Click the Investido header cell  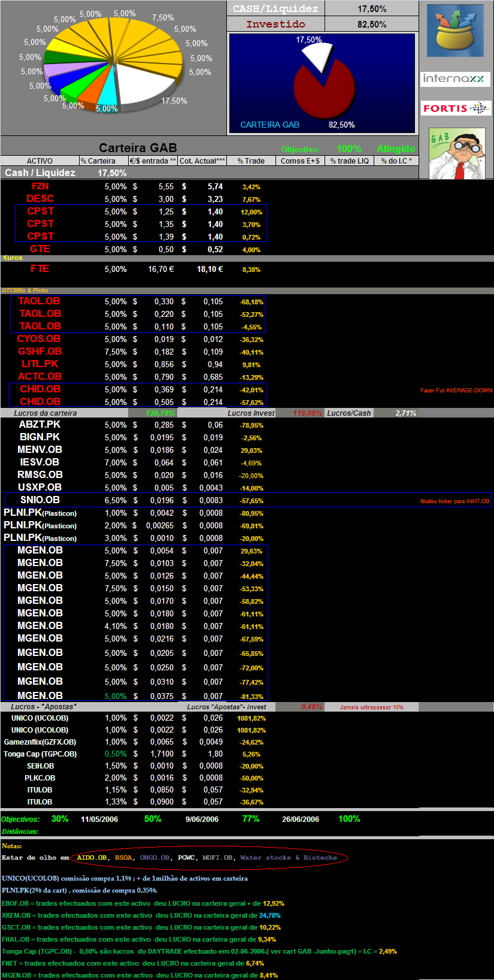click(275, 24)
